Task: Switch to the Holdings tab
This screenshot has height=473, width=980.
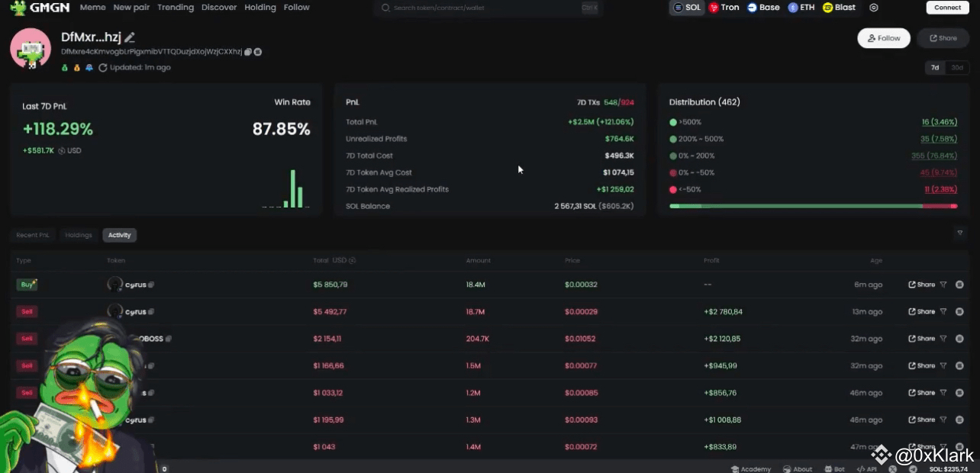Action: click(79, 235)
